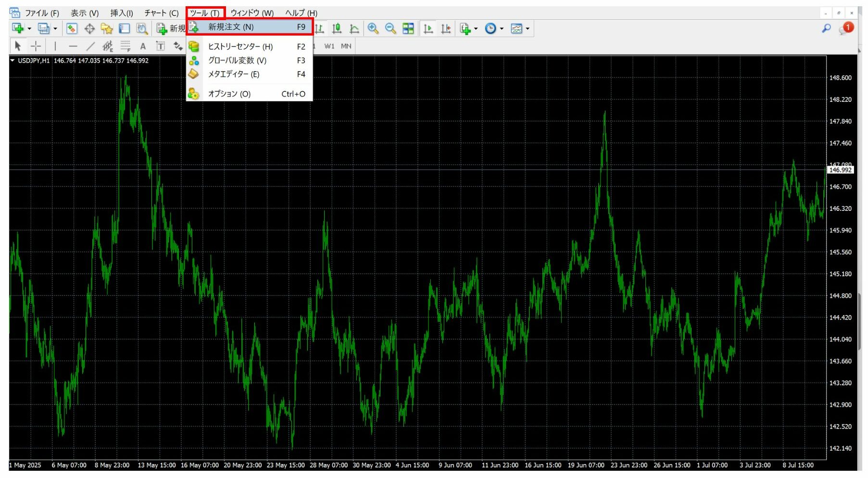868x478 pixels.
Task: Select the vertical line drawing tool
Action: (x=55, y=46)
